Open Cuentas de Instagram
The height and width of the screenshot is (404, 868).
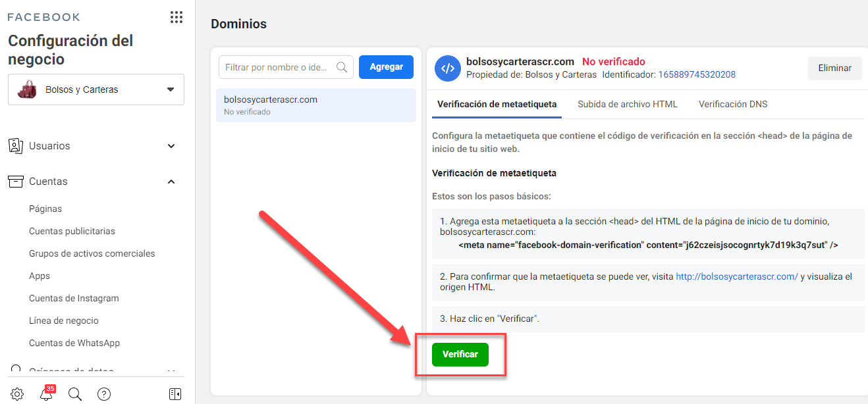point(74,298)
